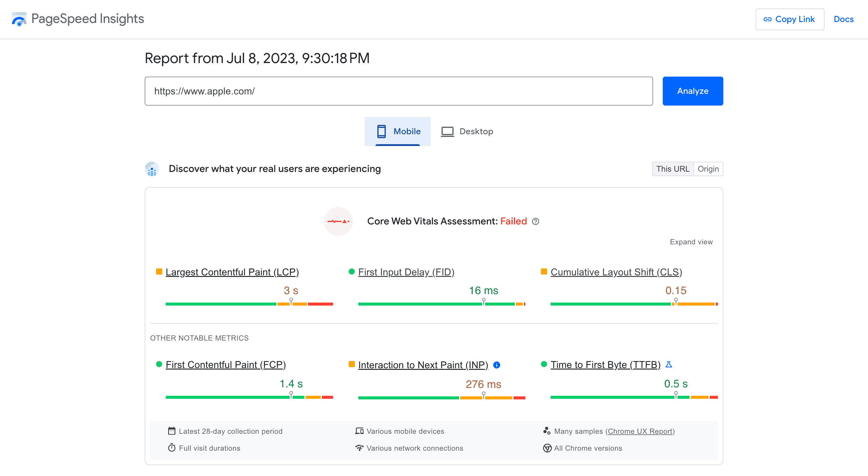Open the Chrome UX Report link

coord(640,431)
